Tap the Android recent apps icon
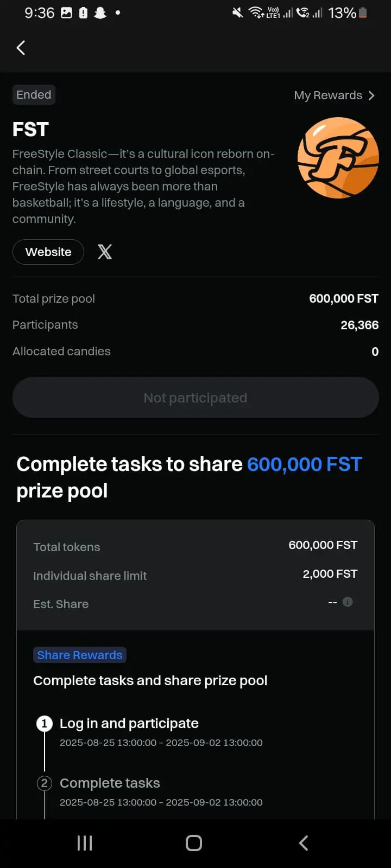 point(85,843)
